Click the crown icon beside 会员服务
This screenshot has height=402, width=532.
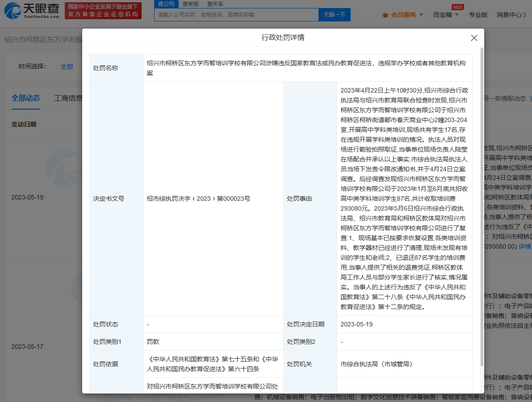385,15
